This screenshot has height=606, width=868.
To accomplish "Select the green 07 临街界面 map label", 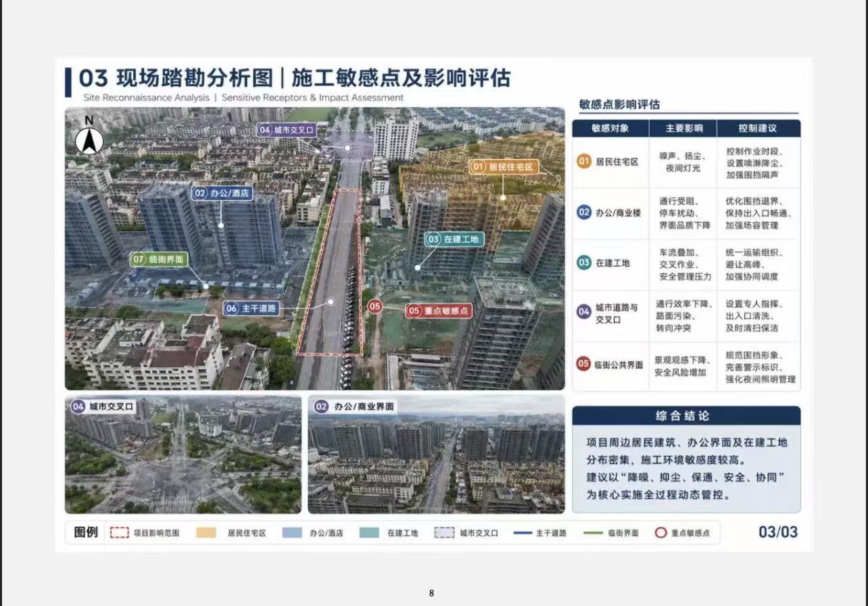I will [158, 259].
